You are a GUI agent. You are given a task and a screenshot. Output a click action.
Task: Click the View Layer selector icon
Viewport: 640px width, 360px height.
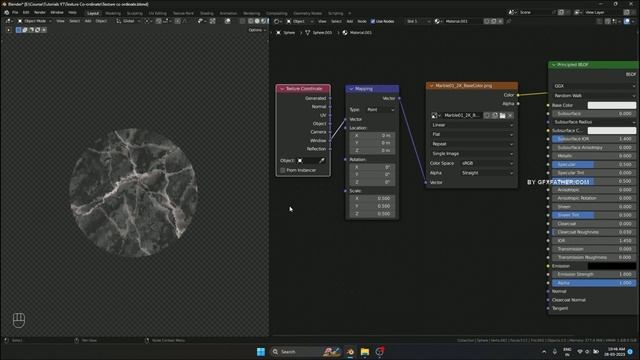click(x=578, y=12)
